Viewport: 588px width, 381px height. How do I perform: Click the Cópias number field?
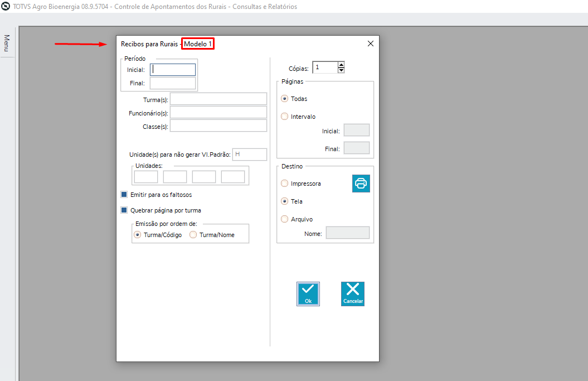point(325,67)
